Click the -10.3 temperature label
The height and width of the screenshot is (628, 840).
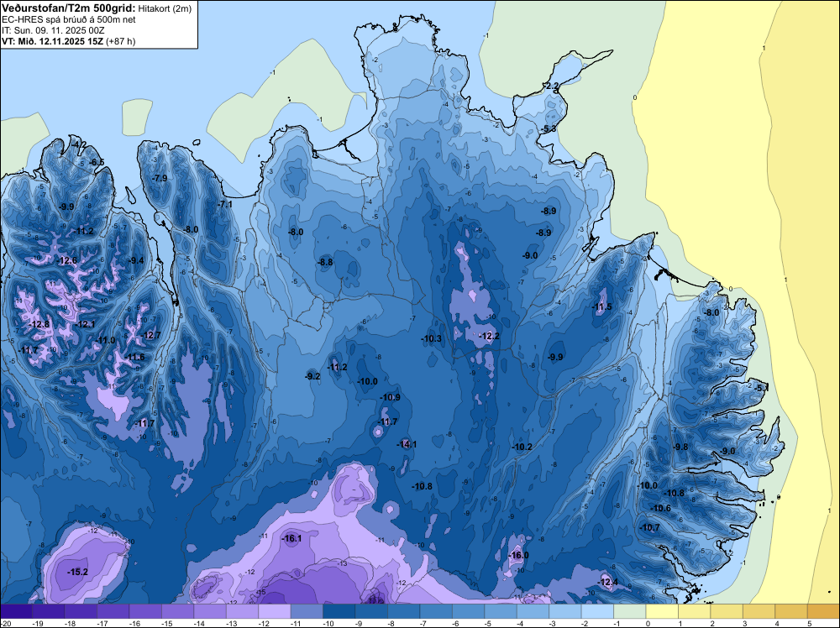pyautogui.click(x=431, y=339)
